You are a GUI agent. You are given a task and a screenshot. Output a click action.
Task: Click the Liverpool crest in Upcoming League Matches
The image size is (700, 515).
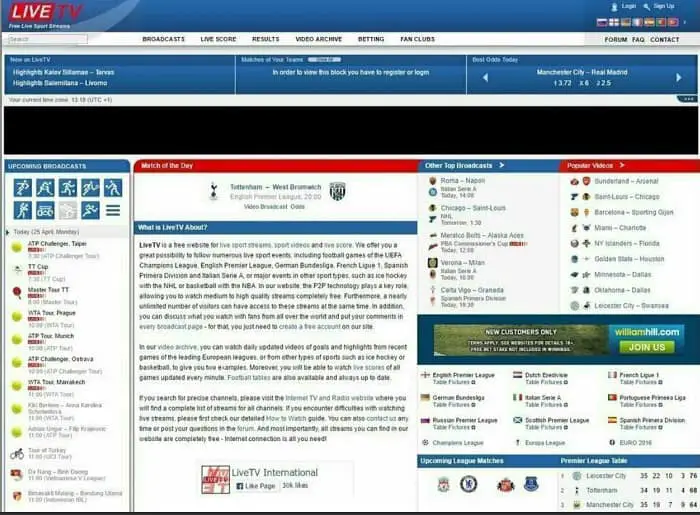(443, 485)
